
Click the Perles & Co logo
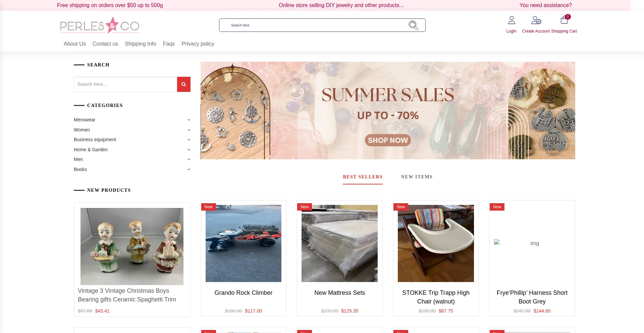tap(100, 25)
